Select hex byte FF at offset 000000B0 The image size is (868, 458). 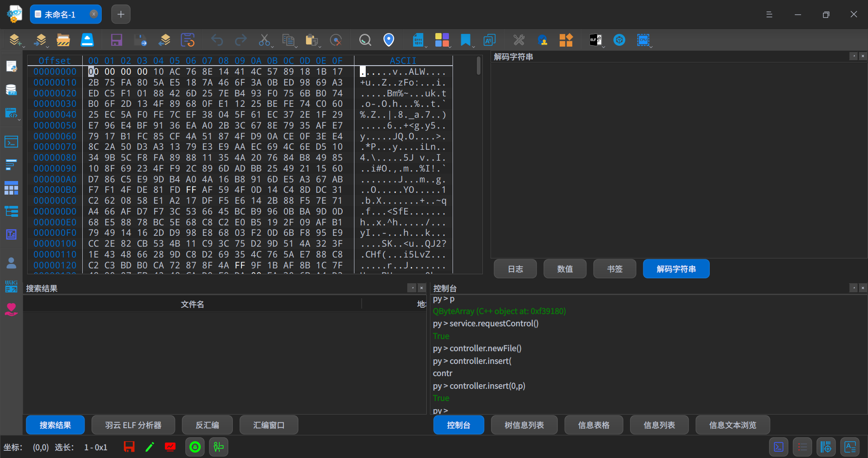191,190
